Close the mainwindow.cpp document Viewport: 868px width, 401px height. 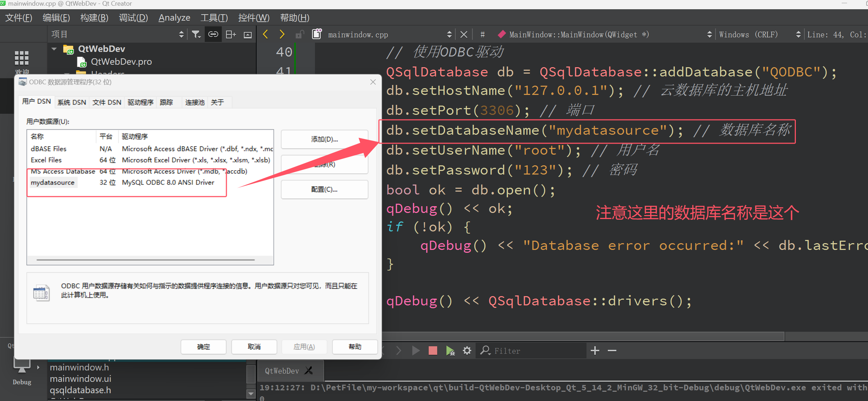click(x=464, y=34)
